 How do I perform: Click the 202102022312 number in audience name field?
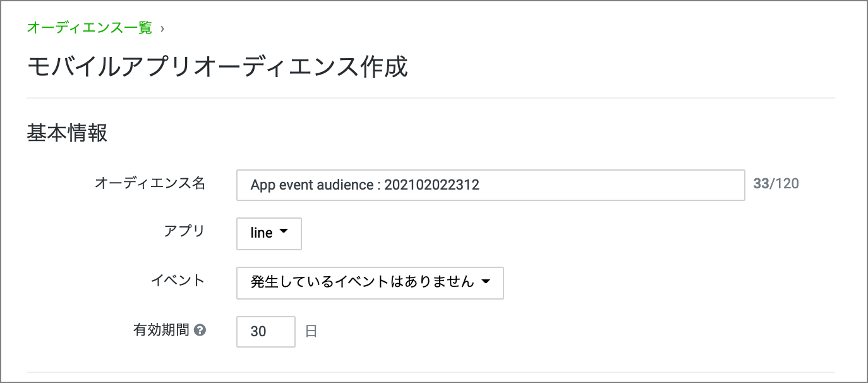(431, 185)
